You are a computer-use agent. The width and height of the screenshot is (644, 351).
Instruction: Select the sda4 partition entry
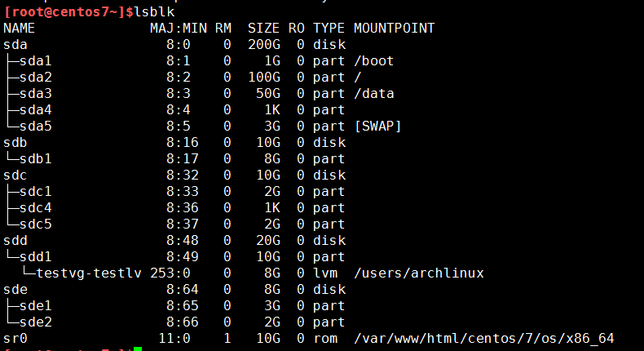(x=35, y=110)
